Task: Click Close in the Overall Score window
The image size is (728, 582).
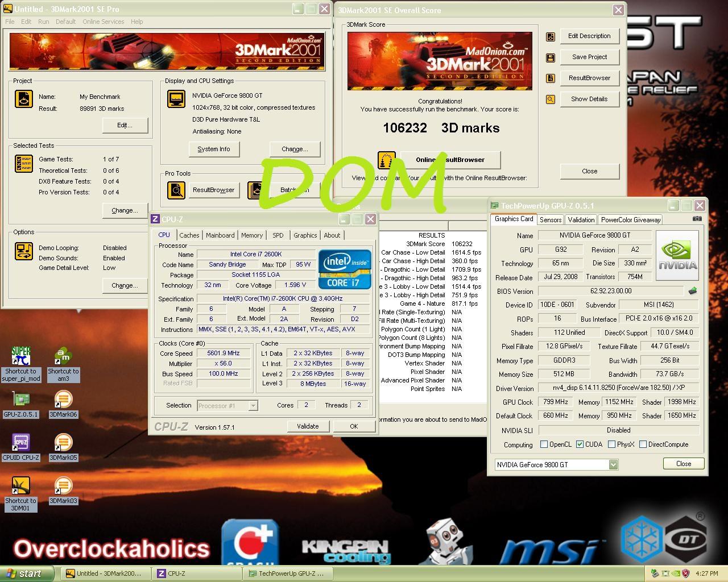Action: [x=590, y=171]
